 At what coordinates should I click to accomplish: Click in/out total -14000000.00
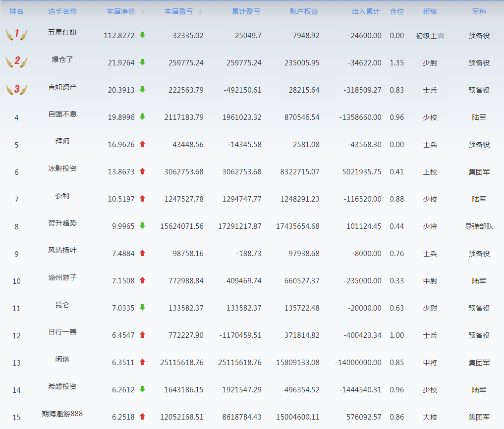[x=358, y=363]
